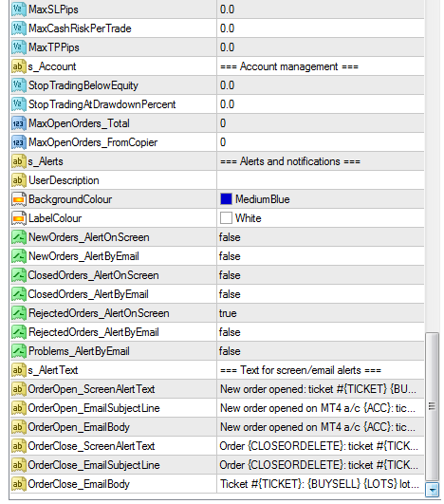The width and height of the screenshot is (444, 504).
Task: Click the bool icon beside RejectedOrders_AlertOnScreen
Action: click(x=18, y=313)
